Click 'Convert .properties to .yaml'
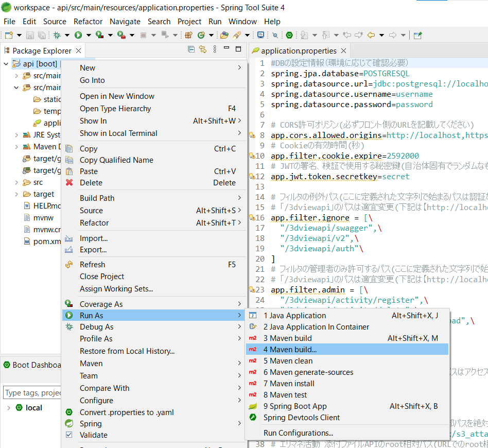Viewport: 488px width, 448px height. [x=154, y=412]
